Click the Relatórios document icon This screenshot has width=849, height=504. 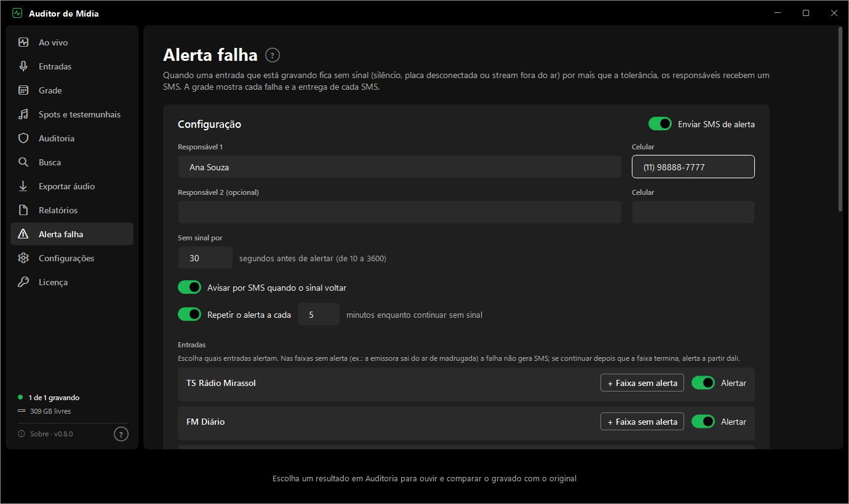[23, 210]
